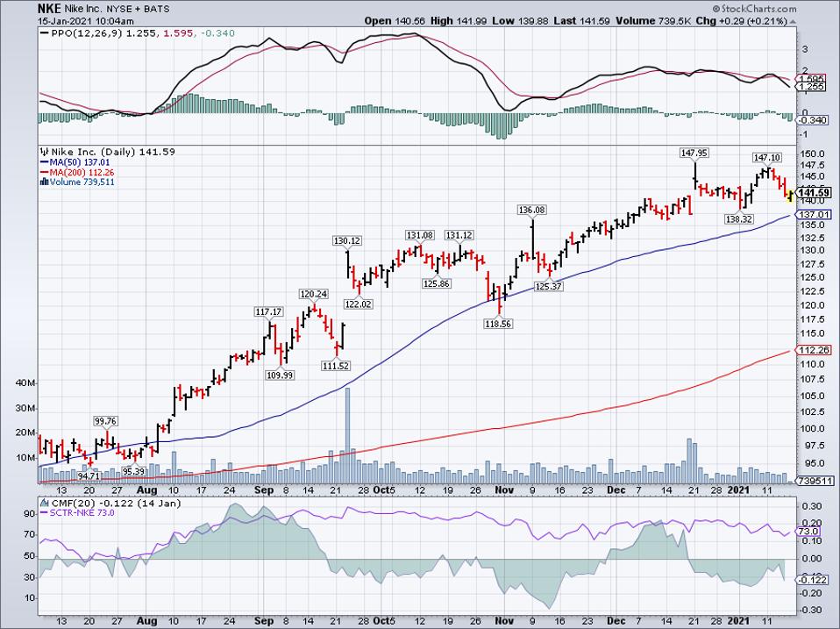Image resolution: width=840 pixels, height=629 pixels.
Task: Click the 138.32 low price label
Action: (x=739, y=218)
